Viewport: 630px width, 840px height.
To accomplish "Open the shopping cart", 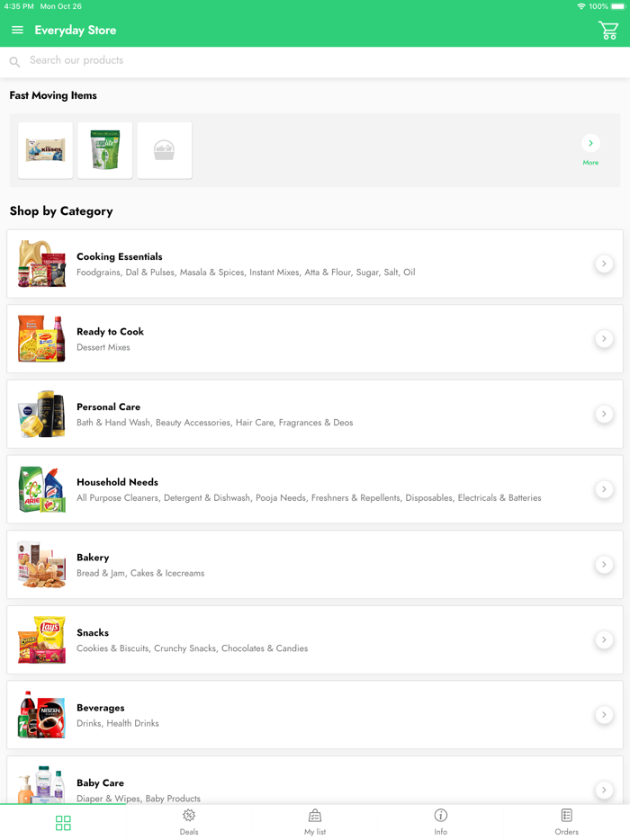I will (608, 31).
